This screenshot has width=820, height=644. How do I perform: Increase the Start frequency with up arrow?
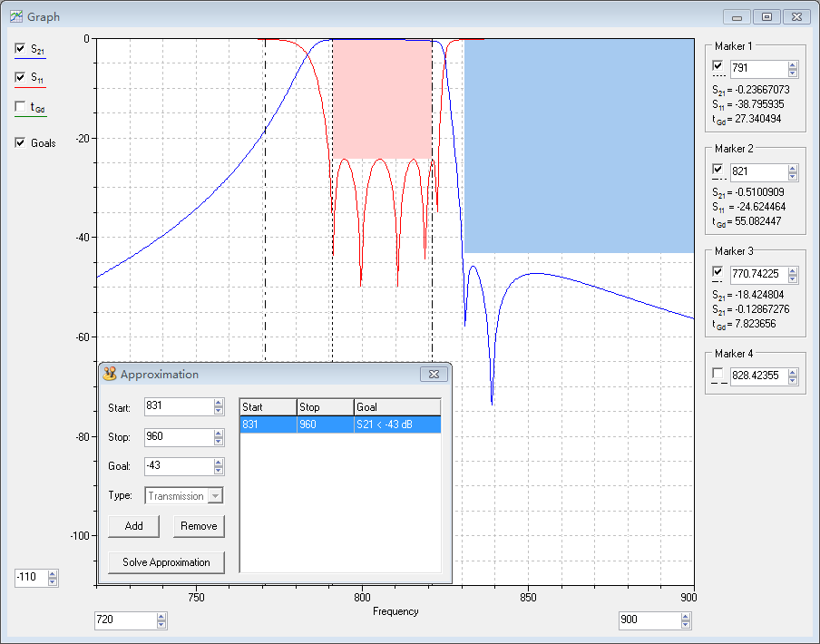tap(219, 403)
